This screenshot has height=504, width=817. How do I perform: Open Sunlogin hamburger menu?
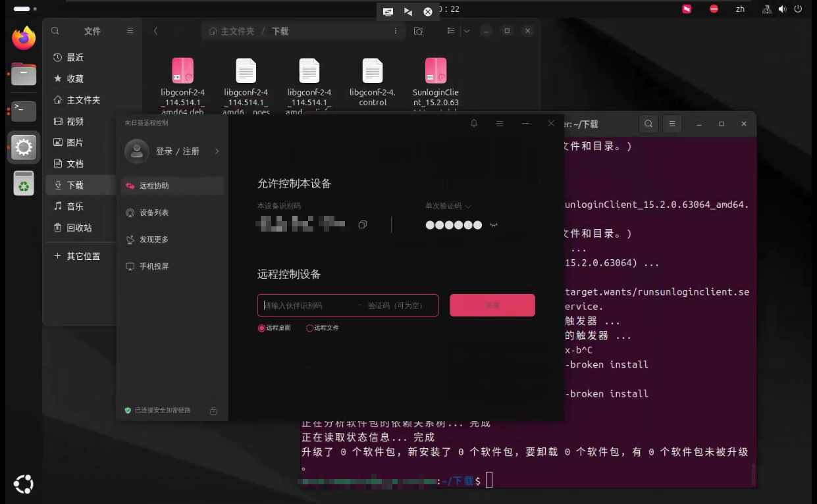click(500, 123)
